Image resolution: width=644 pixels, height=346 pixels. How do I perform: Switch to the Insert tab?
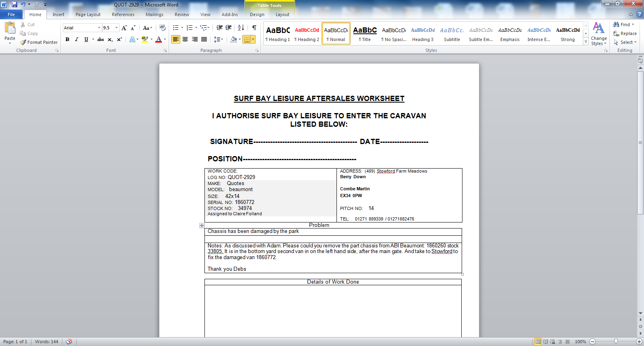tap(58, 14)
